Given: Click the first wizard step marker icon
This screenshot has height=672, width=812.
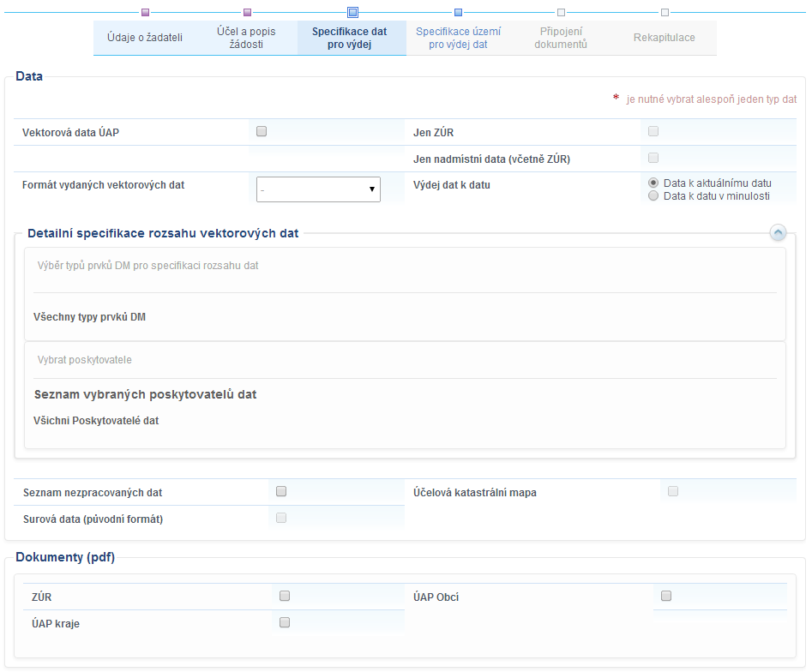Looking at the screenshot, I should pos(145,12).
